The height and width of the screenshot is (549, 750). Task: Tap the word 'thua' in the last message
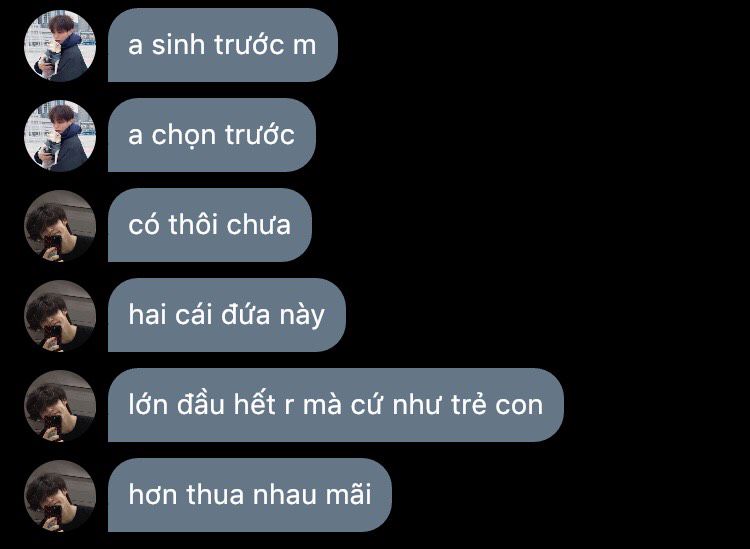point(215,494)
